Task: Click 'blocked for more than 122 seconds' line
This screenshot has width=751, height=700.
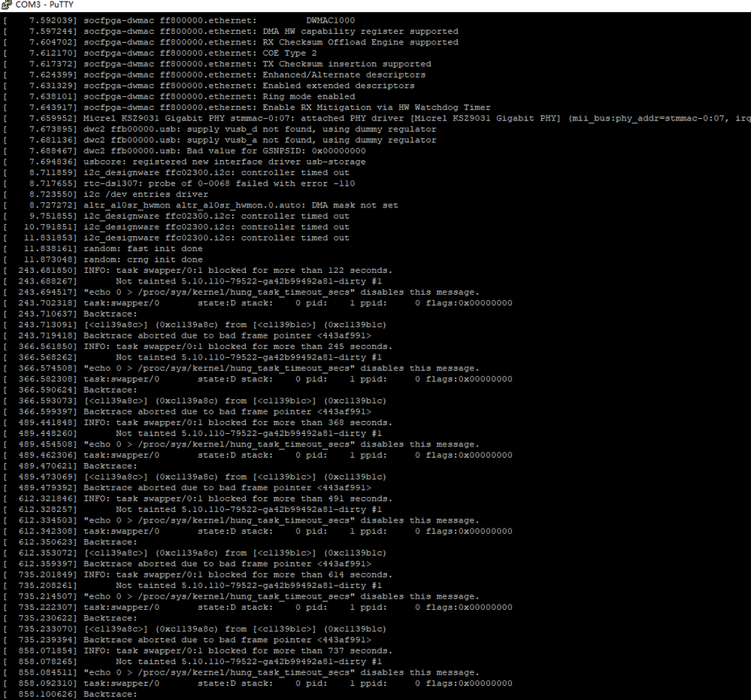Action: 198,270
